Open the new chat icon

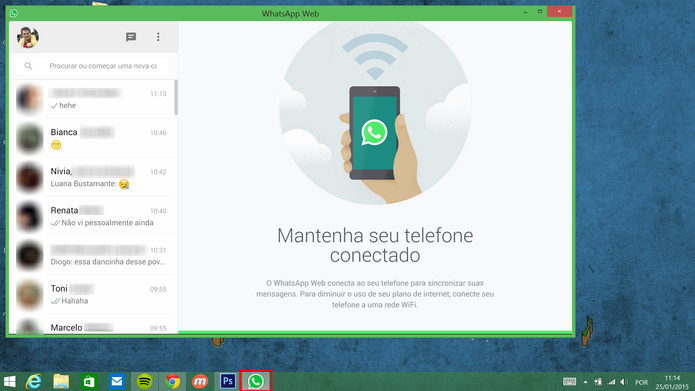click(131, 37)
